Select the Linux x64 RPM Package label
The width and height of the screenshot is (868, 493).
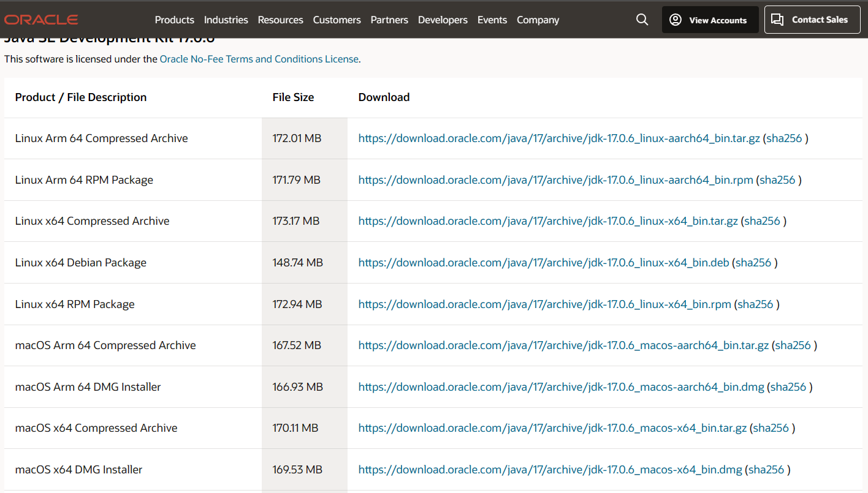coord(75,304)
